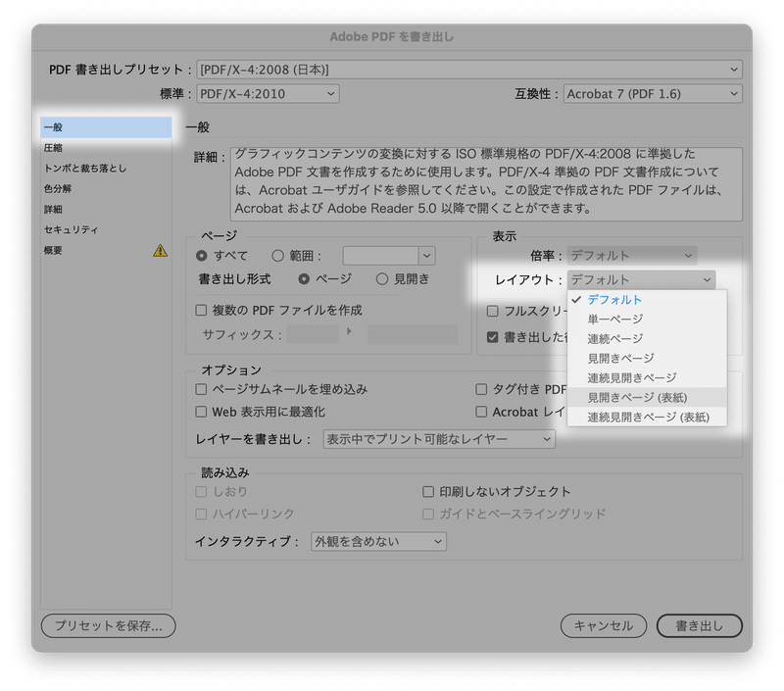The width and height of the screenshot is (784, 691).
Task: Toggle the フルスクリーン checkbox
Action: click(493, 311)
